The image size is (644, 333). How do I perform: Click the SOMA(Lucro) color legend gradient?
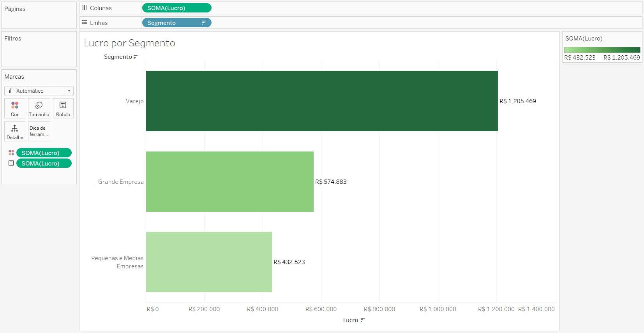tap(602, 50)
